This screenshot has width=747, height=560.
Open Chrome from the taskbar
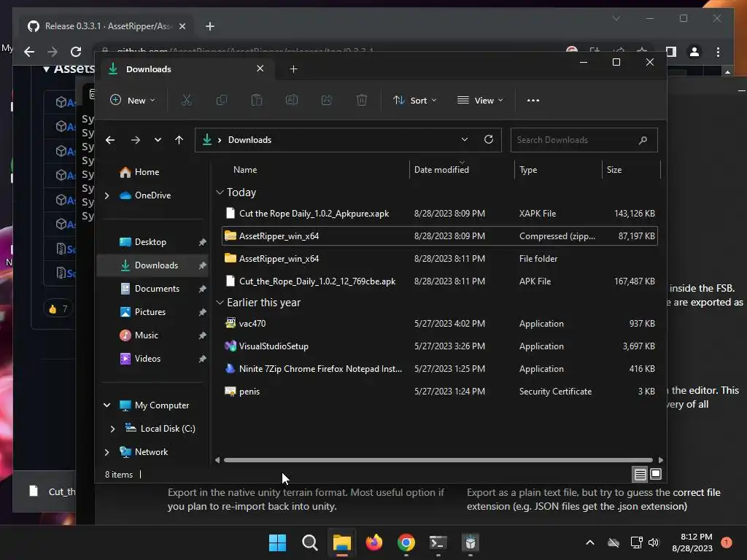(x=406, y=542)
